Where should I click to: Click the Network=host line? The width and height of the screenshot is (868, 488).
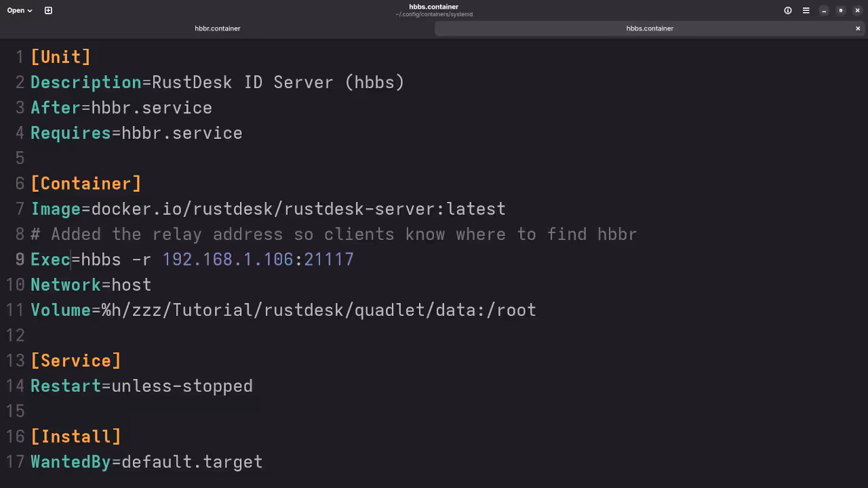(91, 285)
